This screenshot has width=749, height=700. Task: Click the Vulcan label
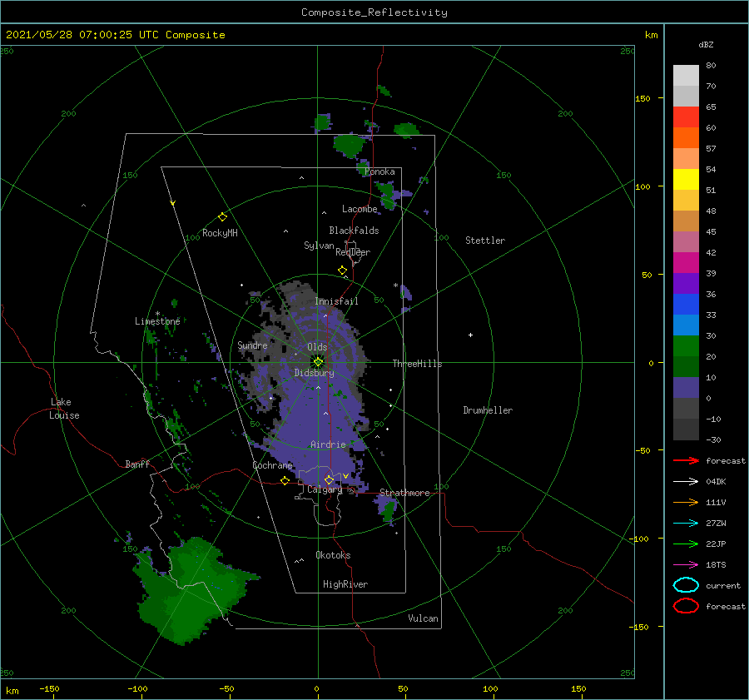[x=423, y=618]
